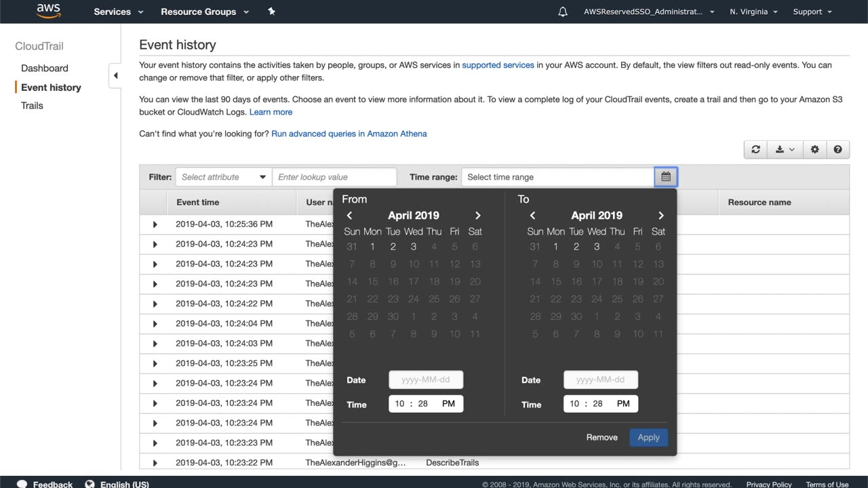868x488 pixels.
Task: Click the Resource name column header
Action: (x=759, y=202)
